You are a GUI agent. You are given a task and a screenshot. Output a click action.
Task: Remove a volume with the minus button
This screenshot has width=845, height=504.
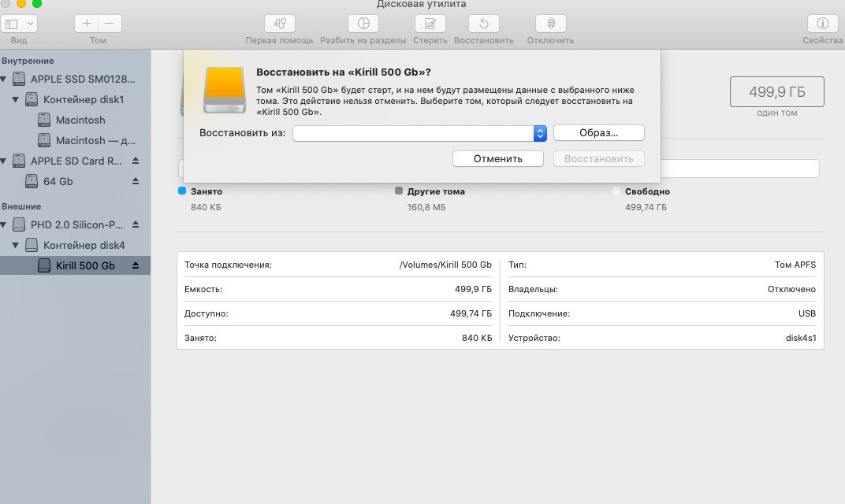pos(110,24)
